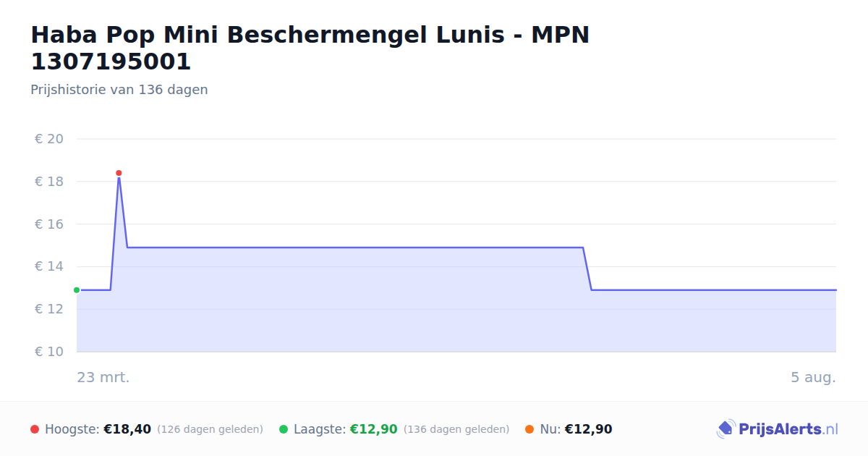Click the green lowest price dot on chart
This screenshot has width=868, height=456.
coord(77,290)
